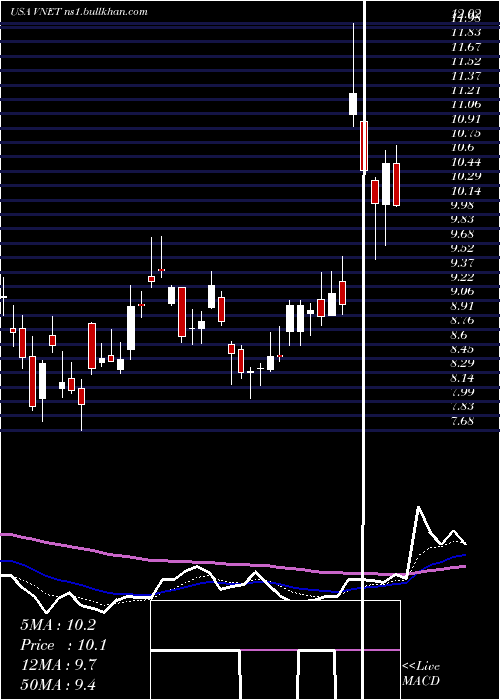Screen dimensions: 500x700
Task: Click the 8.6 price axis label
Action: pos(459,335)
